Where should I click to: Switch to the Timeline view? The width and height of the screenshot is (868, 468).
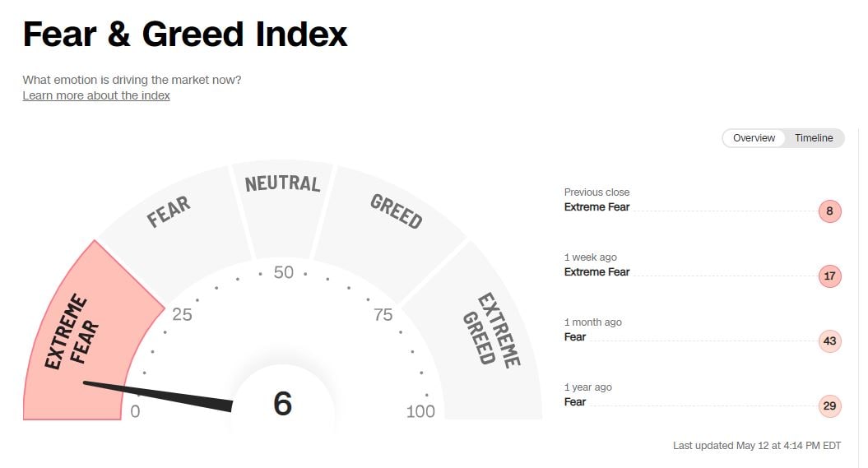pos(813,138)
